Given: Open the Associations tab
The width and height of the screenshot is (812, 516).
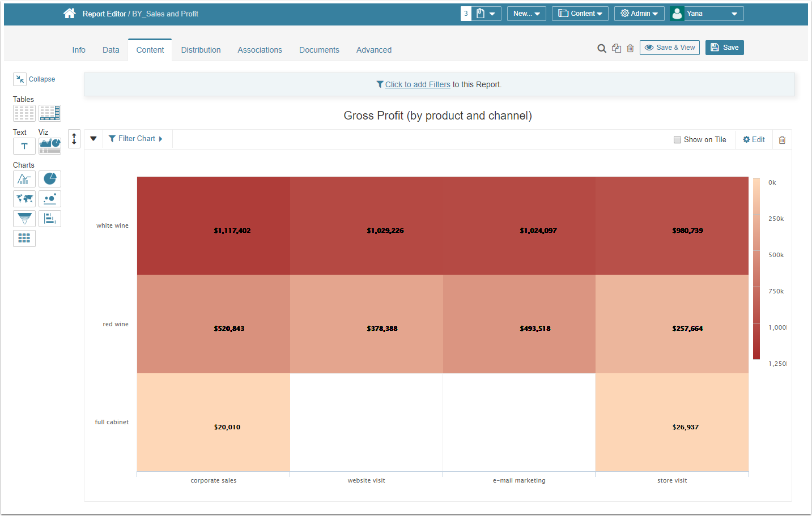Looking at the screenshot, I should coord(260,50).
